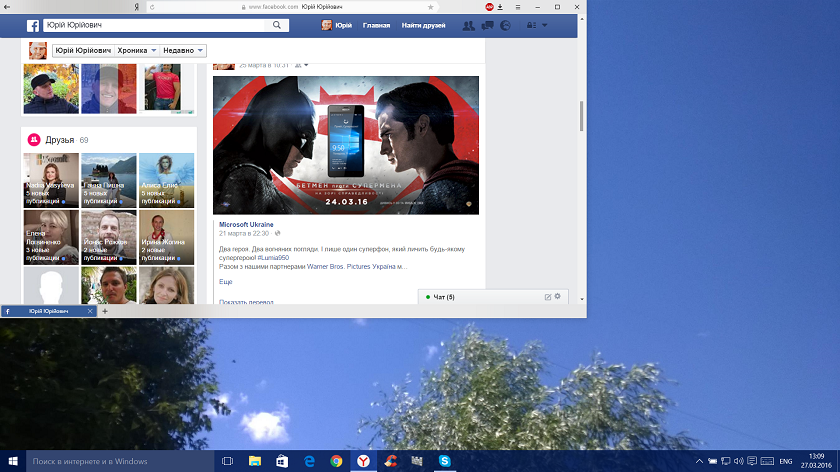Click the browser page vertical scrollbar thumb

582,115
